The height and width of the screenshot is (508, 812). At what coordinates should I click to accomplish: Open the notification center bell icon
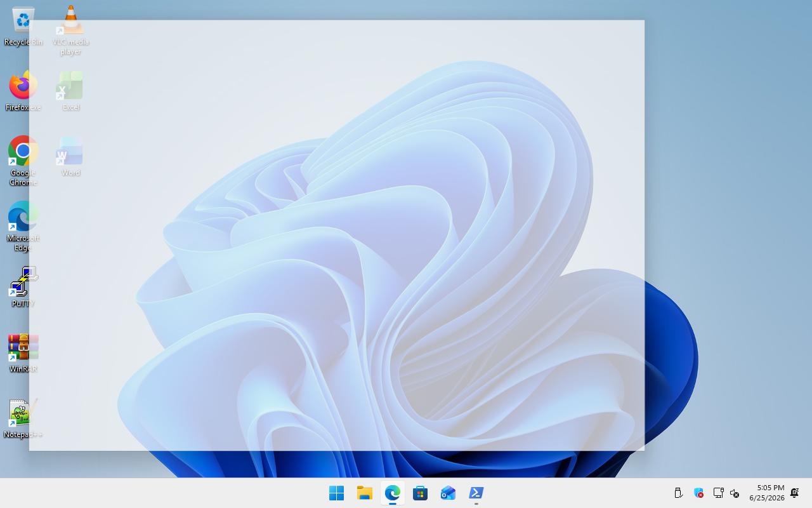pos(795,493)
